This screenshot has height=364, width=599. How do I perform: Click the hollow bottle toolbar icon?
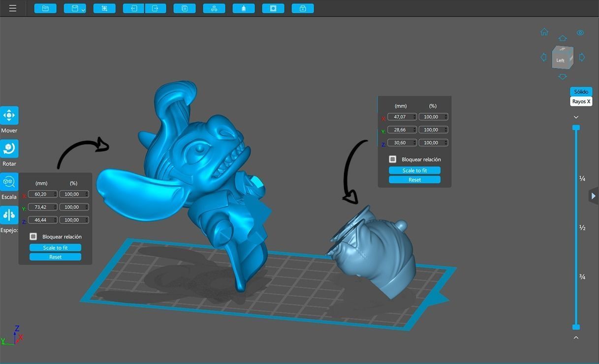pyautogui.click(x=244, y=8)
